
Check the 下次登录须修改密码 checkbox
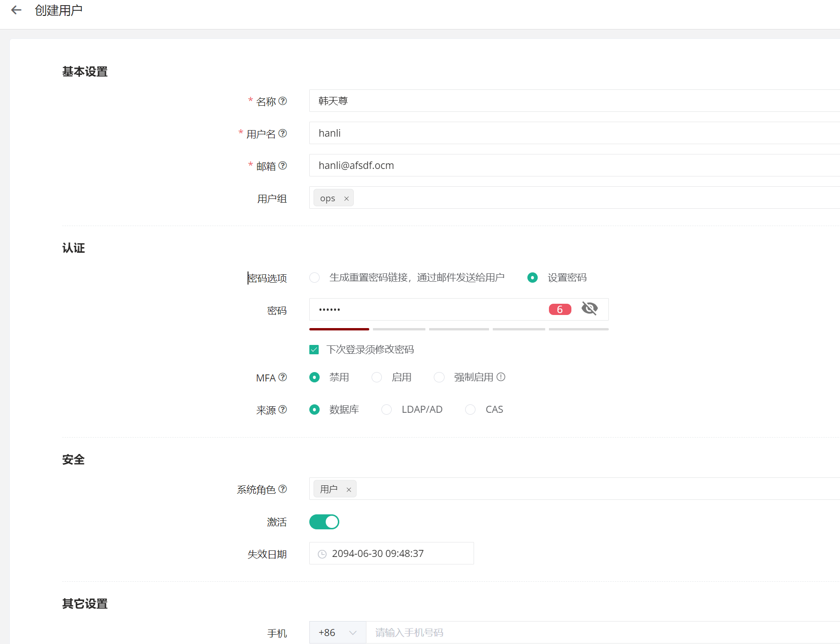(x=314, y=350)
